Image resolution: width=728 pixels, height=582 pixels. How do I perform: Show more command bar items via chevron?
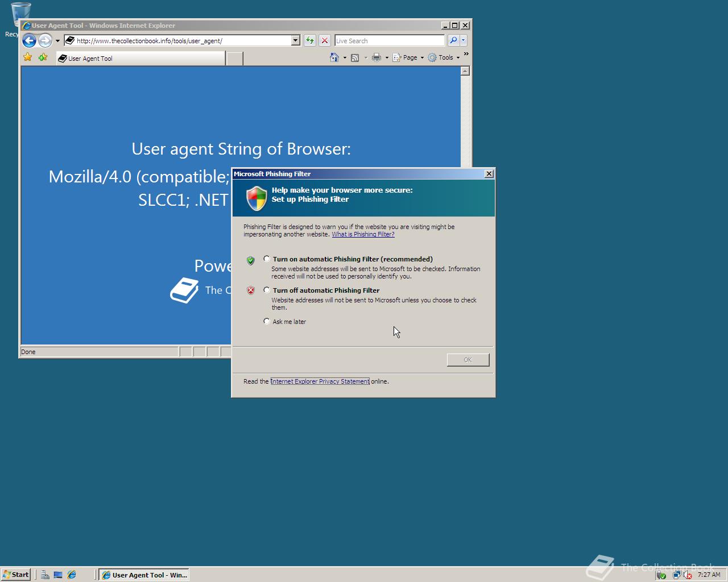(x=466, y=54)
